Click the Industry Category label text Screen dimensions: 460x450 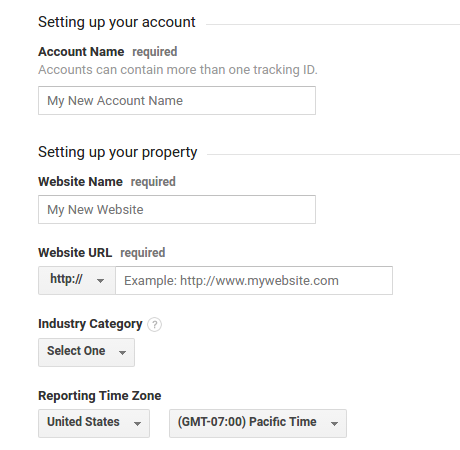coord(90,324)
